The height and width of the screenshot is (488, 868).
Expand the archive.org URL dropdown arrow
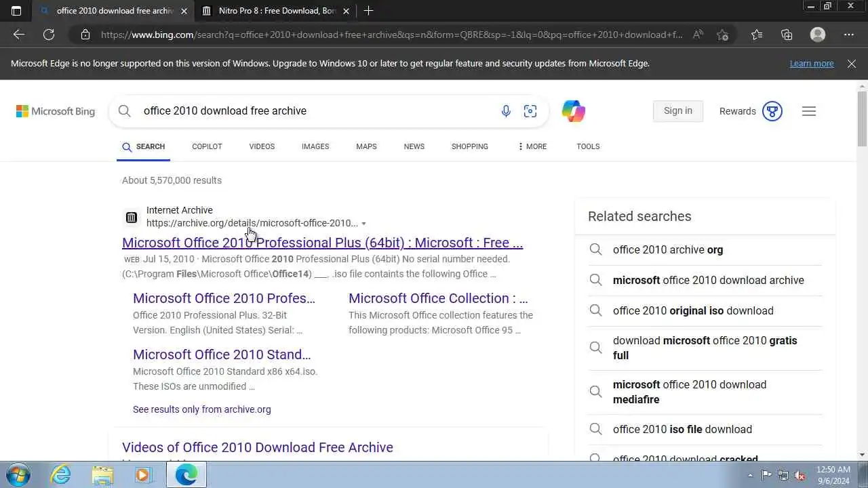363,224
